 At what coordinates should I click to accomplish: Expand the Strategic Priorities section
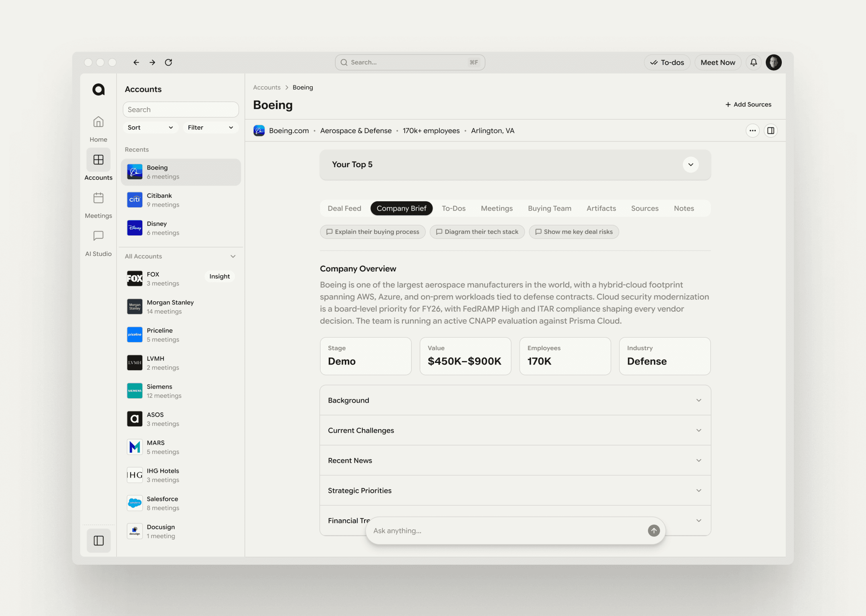pos(515,490)
